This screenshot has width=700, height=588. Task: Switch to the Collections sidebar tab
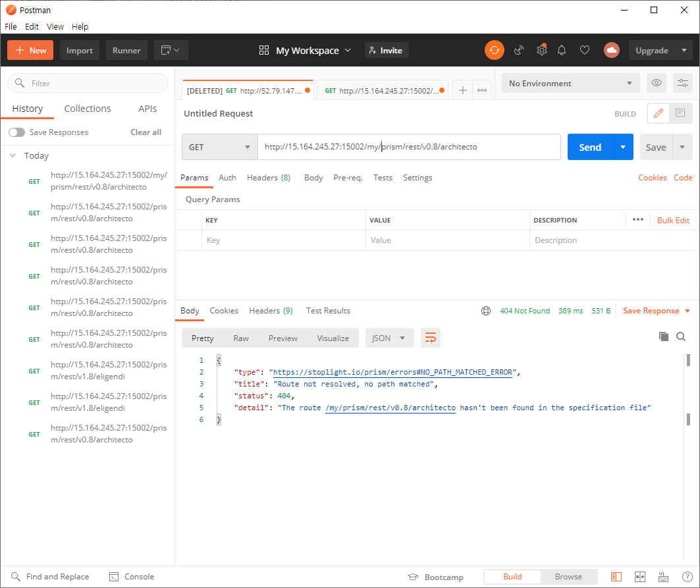pyautogui.click(x=88, y=109)
